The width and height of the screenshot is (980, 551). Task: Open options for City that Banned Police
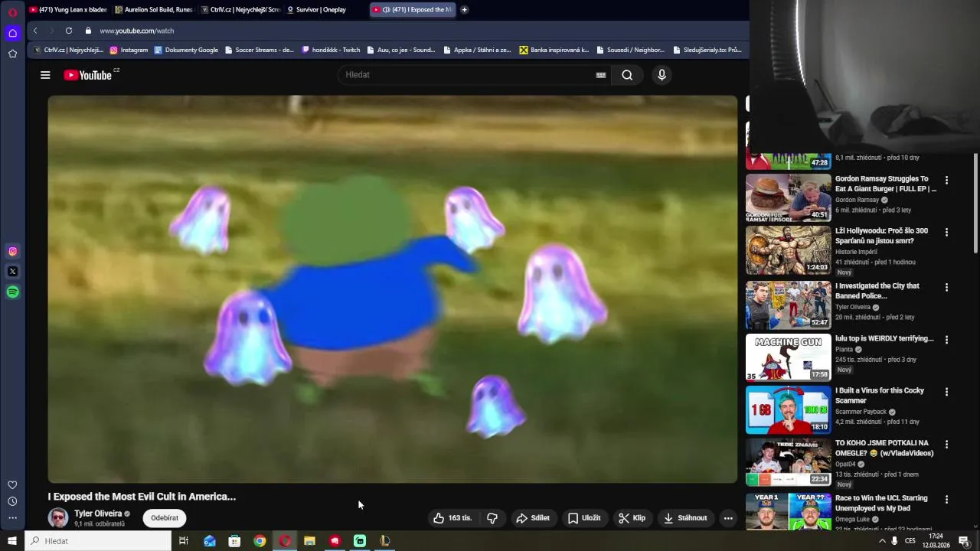(x=946, y=288)
